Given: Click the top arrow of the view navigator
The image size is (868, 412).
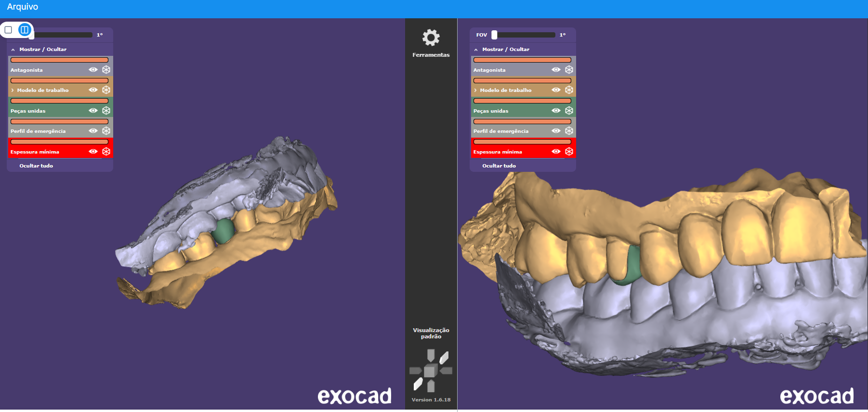Looking at the screenshot, I should pos(431,355).
